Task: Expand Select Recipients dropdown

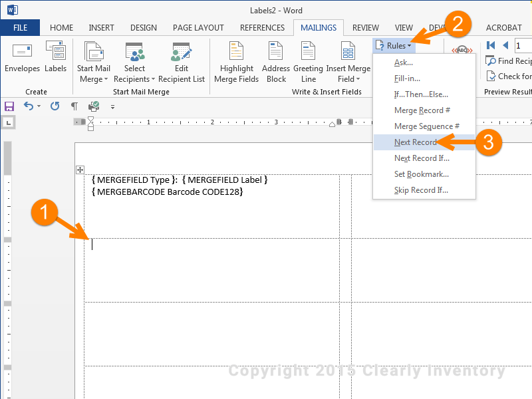Action: click(134, 63)
